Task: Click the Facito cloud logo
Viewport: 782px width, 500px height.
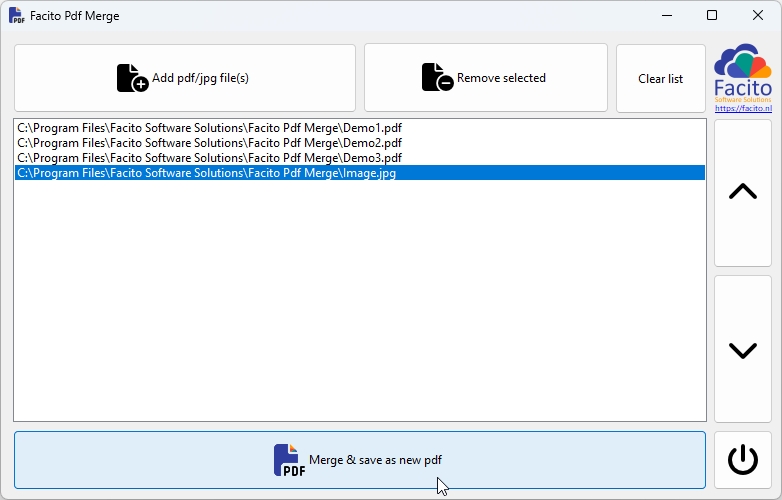Action: (x=743, y=73)
